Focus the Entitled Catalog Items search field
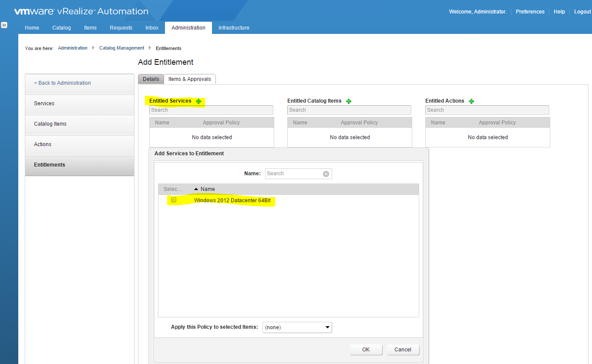This screenshot has width=592, height=364. pyautogui.click(x=349, y=110)
